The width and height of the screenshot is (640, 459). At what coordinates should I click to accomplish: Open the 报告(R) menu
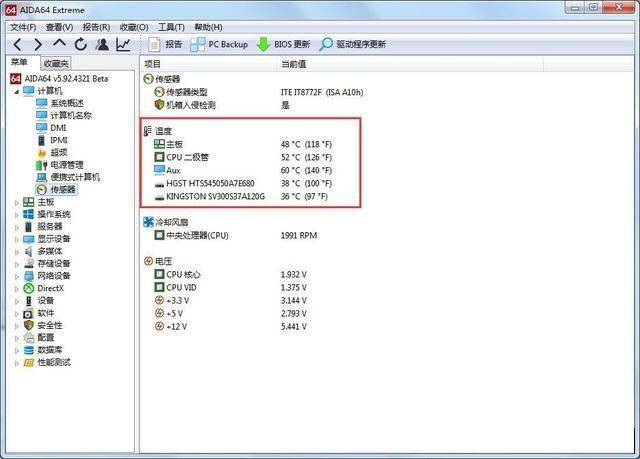point(96,27)
